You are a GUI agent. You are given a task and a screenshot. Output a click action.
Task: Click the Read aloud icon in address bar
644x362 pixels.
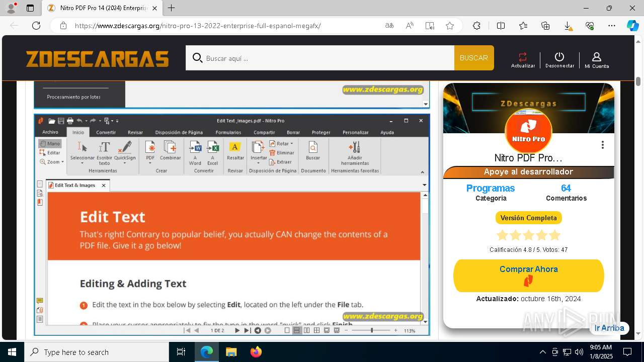click(x=410, y=26)
